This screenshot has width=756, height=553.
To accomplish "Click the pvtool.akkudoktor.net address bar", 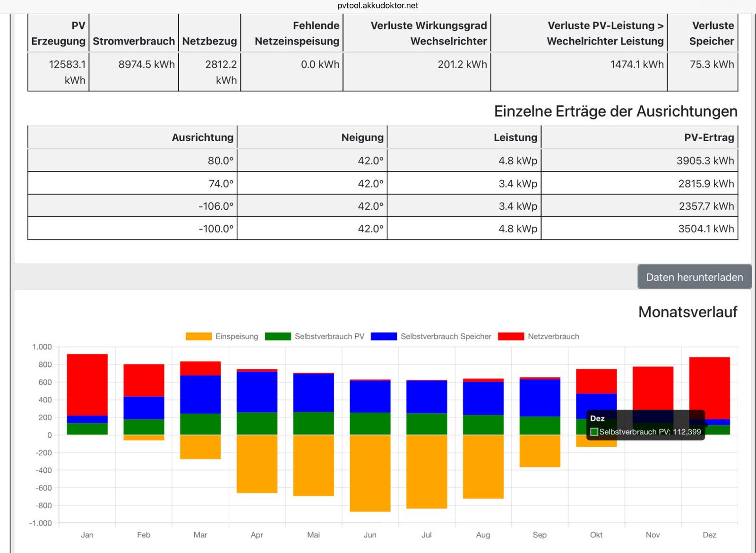I will coord(378,6).
